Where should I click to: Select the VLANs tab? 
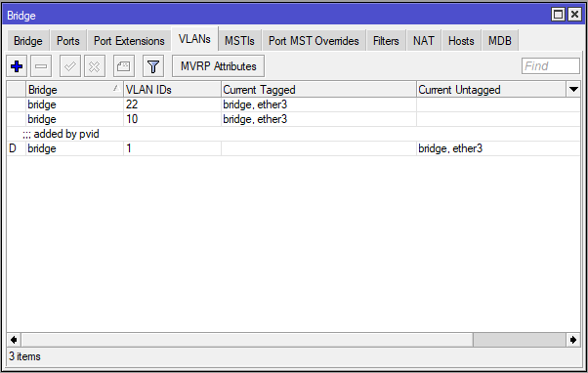pos(194,39)
